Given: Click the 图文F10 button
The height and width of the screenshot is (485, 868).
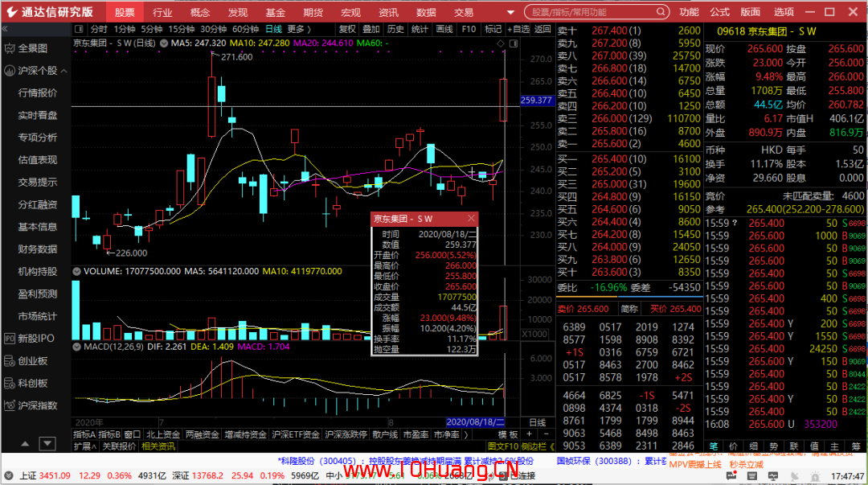Looking at the screenshot, I should [502, 446].
